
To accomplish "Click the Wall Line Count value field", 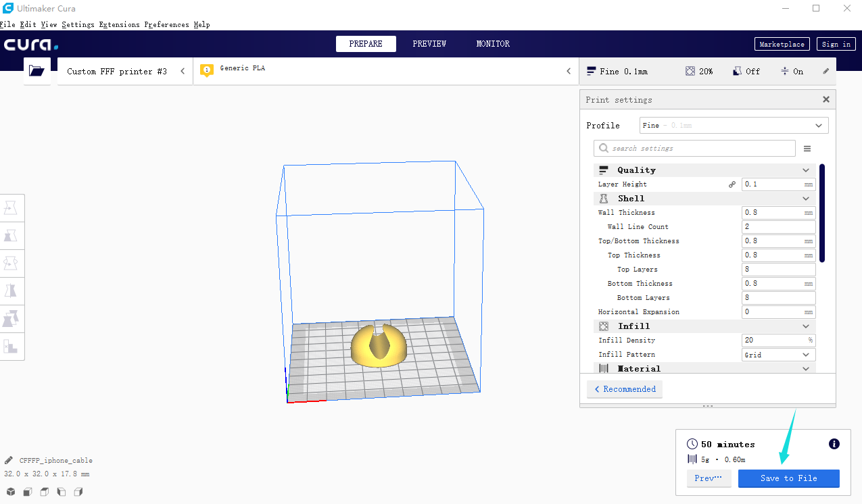I will (778, 227).
